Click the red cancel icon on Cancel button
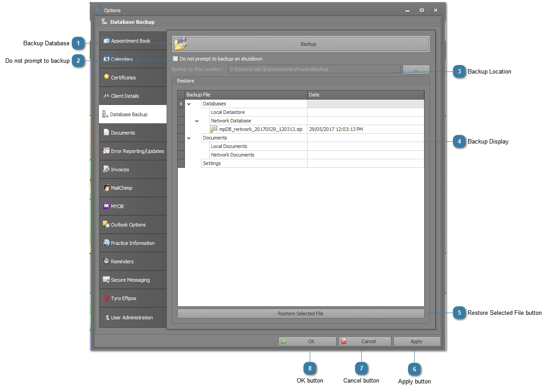 [343, 341]
